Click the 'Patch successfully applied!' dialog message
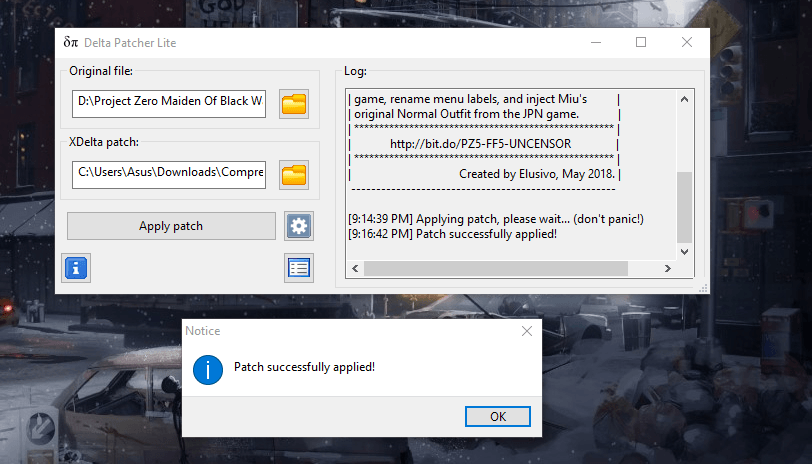Image resolution: width=812 pixels, height=464 pixels. 304,367
